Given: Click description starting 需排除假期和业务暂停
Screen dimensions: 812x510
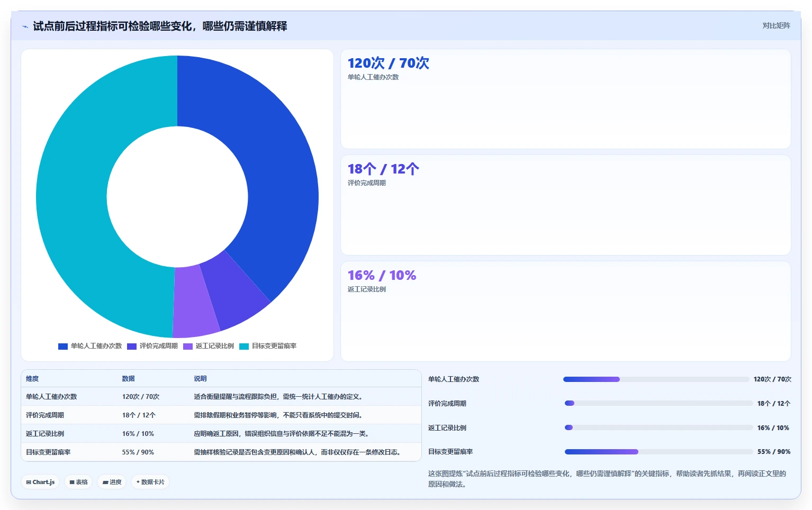Looking at the screenshot, I should click(278, 415).
